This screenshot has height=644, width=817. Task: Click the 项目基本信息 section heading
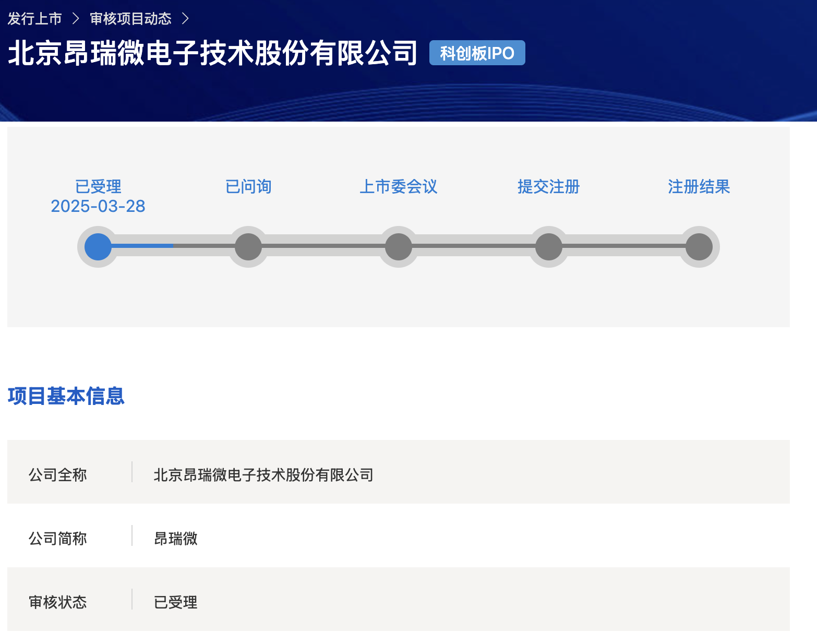click(66, 396)
